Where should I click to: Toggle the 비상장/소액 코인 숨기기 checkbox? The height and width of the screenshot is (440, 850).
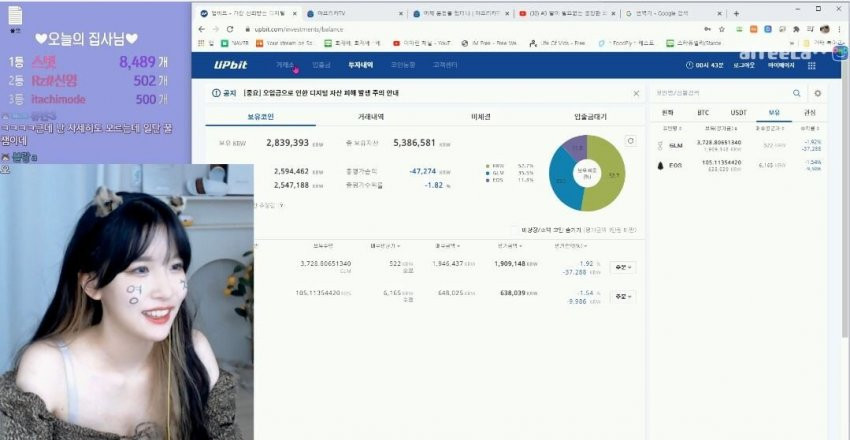pos(516,230)
